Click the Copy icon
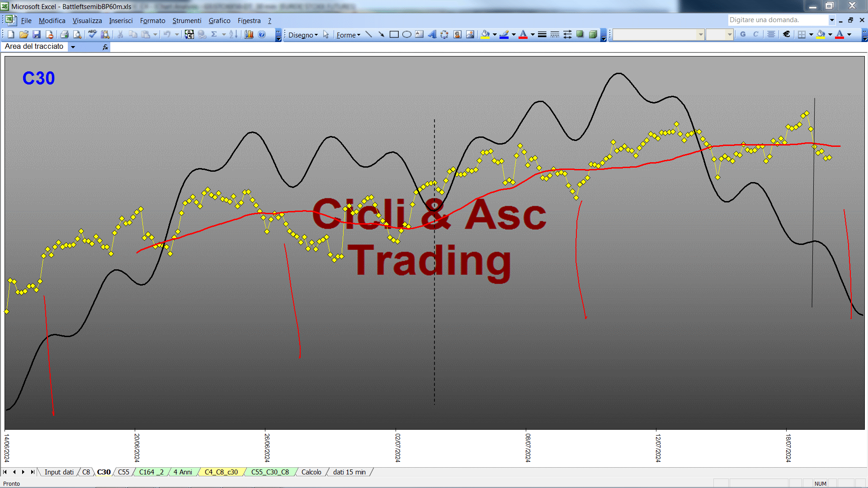 coord(133,35)
